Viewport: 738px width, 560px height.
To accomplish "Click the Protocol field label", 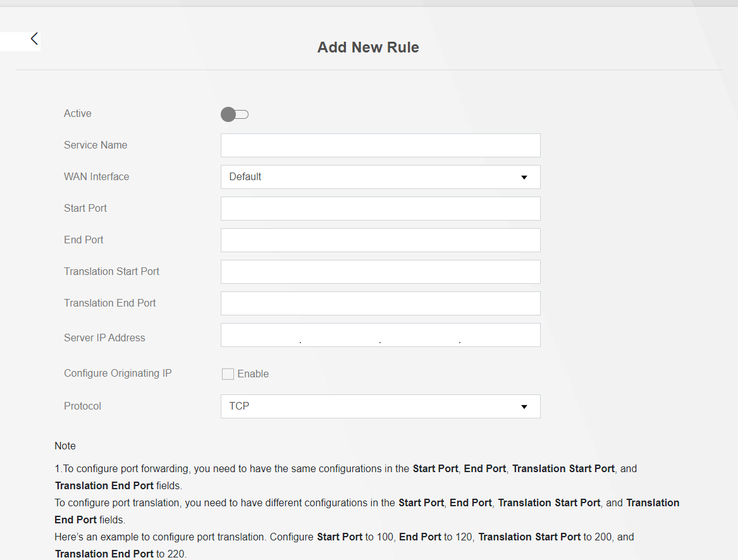I will pos(82,406).
